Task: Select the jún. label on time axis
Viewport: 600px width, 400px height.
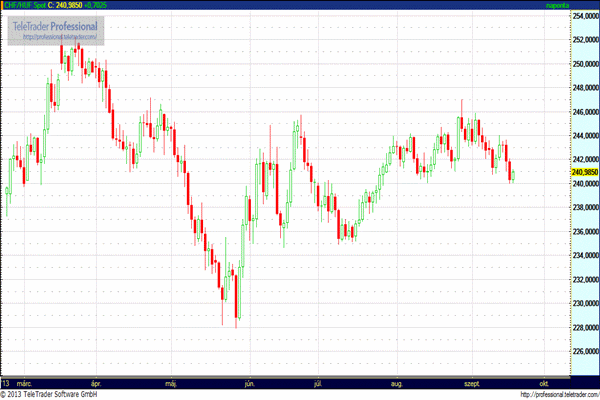Action: point(249,382)
